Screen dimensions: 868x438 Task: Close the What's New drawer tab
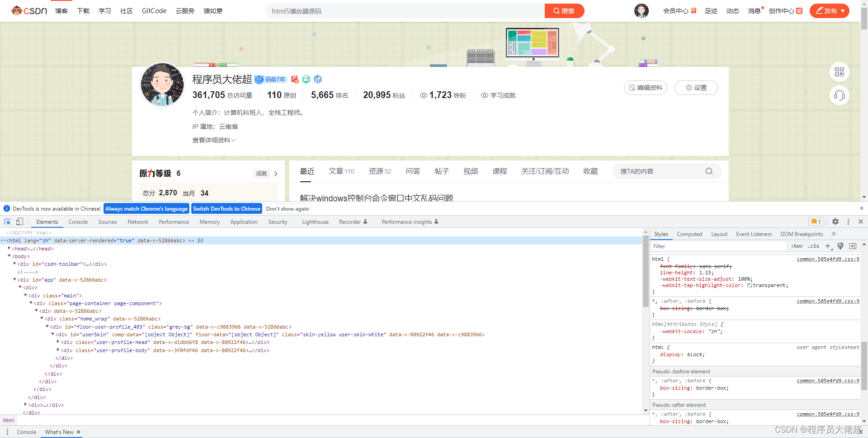pos(78,432)
